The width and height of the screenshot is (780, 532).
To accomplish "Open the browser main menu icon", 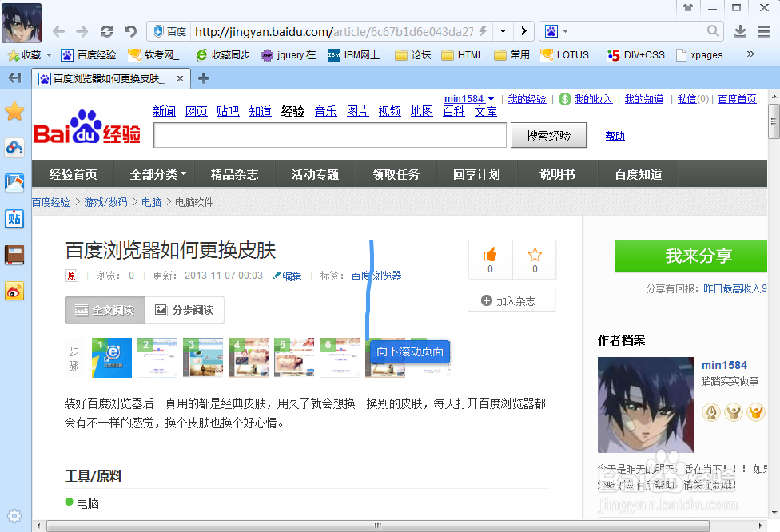I will 763,31.
